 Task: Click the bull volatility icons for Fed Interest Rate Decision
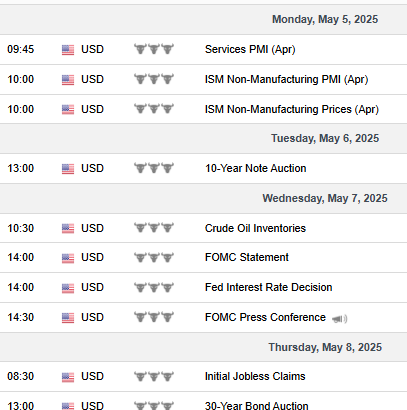point(154,287)
